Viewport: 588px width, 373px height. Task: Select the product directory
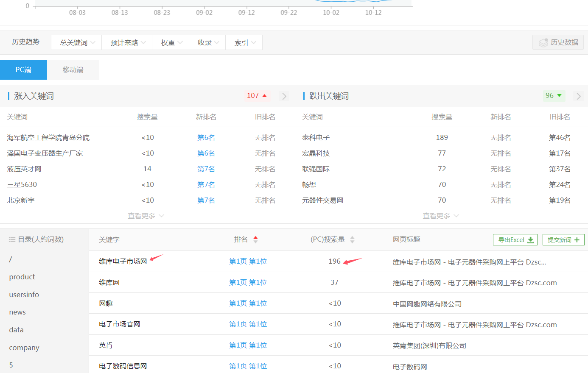coord(22,277)
